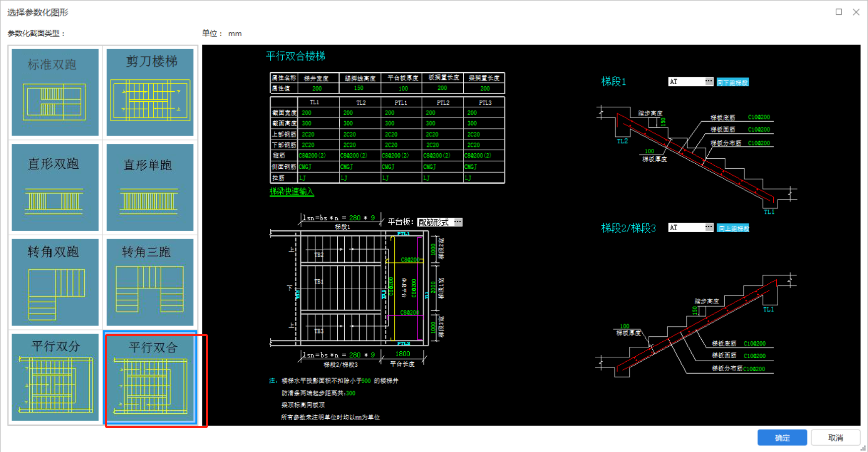The width and height of the screenshot is (868, 452).
Task: Edit TL1 箍筋 value C8@200(2)
Action: pyautogui.click(x=312, y=156)
